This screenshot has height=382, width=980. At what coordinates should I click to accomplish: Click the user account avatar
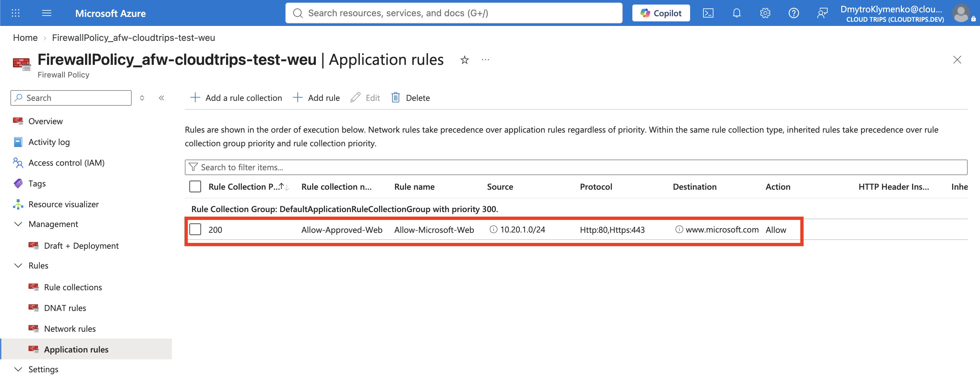point(961,13)
